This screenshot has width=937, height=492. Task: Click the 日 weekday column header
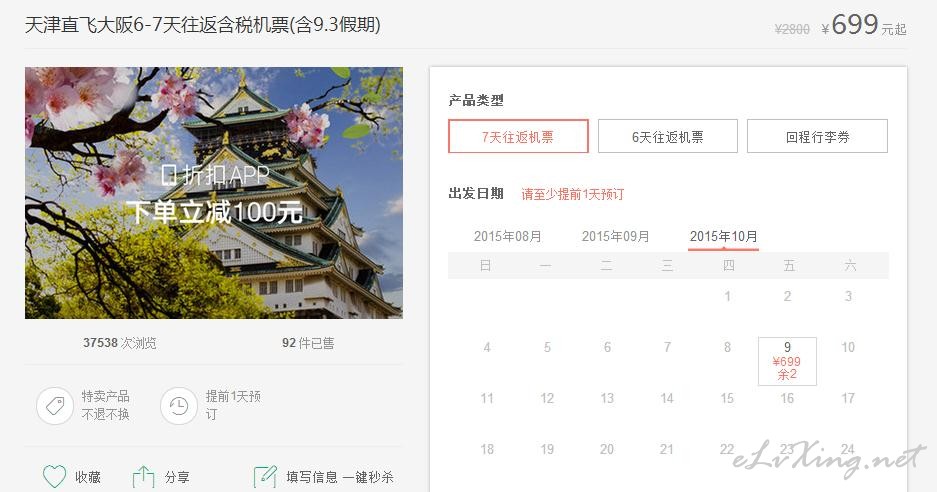tap(486, 265)
